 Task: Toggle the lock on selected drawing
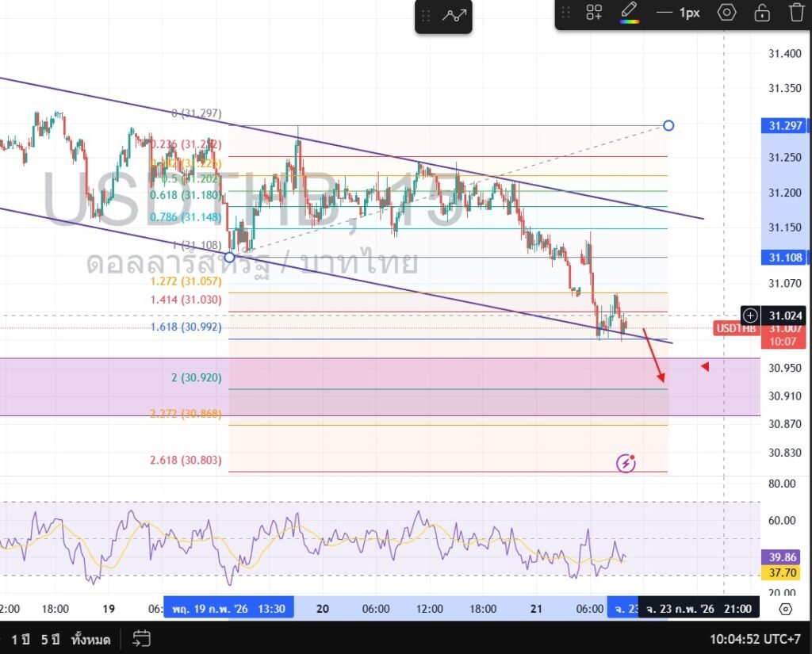click(762, 13)
